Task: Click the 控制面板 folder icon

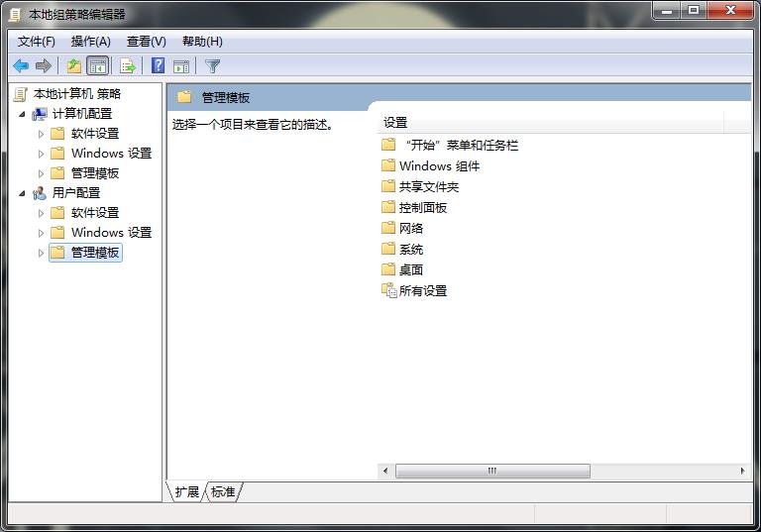Action: 388,207
